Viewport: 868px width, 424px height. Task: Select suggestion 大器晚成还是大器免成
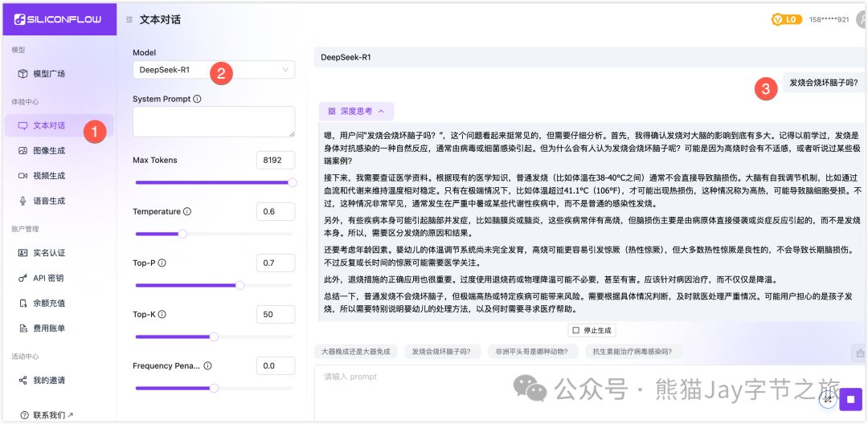coord(356,352)
